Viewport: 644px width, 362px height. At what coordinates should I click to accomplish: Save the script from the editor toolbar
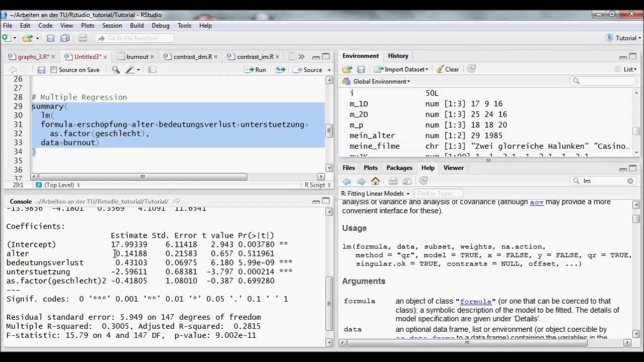coord(42,70)
